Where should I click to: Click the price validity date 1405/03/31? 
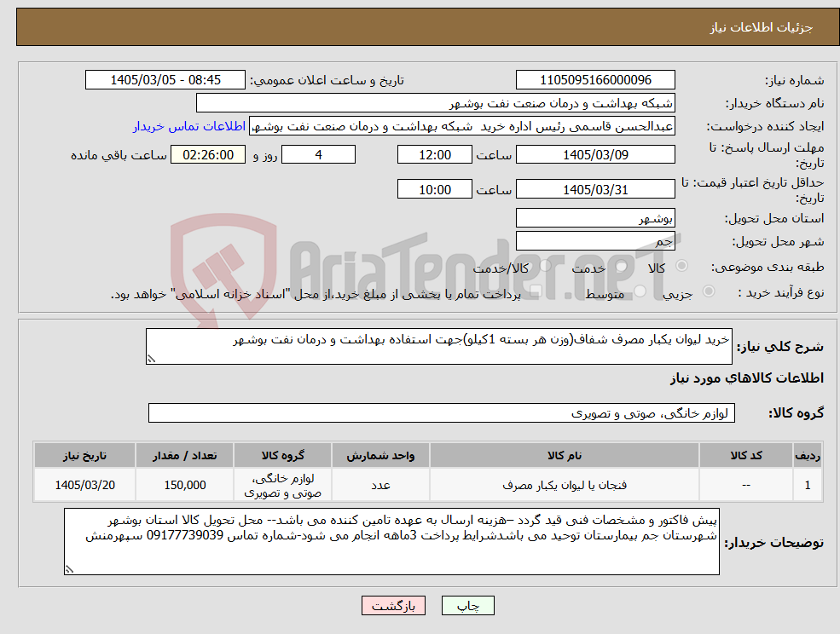click(x=595, y=189)
